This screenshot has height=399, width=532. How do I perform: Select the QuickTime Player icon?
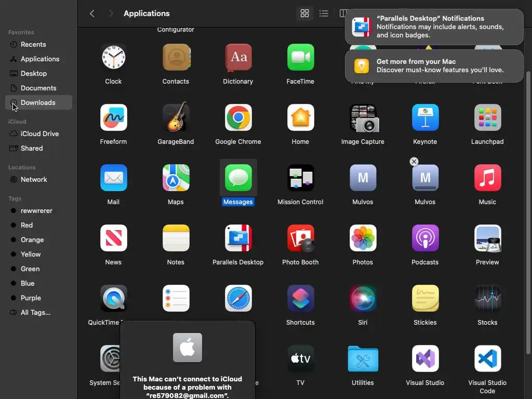point(113,298)
